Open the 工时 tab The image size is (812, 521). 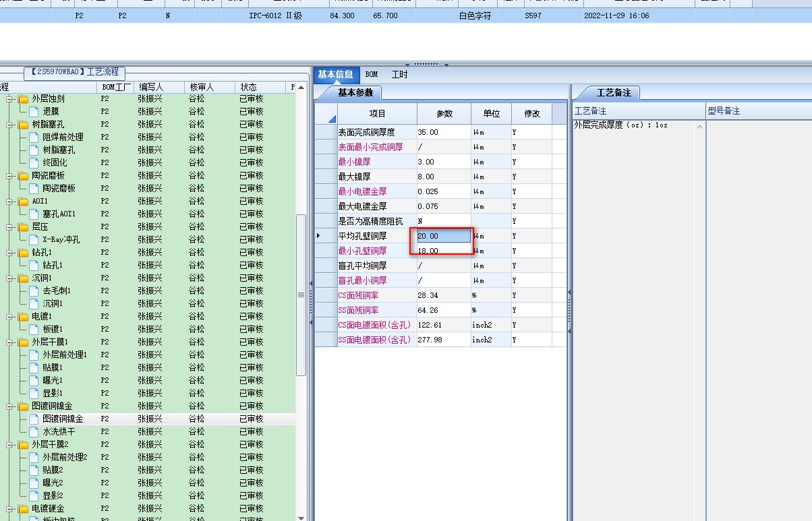[399, 74]
